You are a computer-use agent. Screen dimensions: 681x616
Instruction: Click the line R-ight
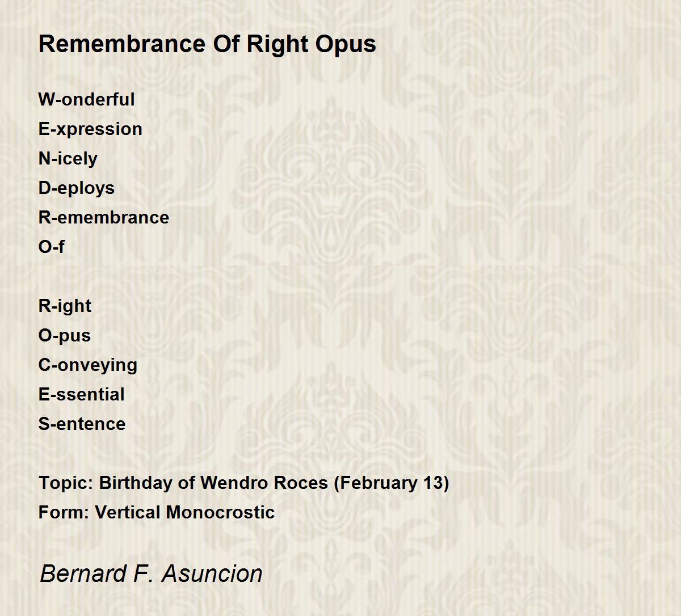(65, 306)
